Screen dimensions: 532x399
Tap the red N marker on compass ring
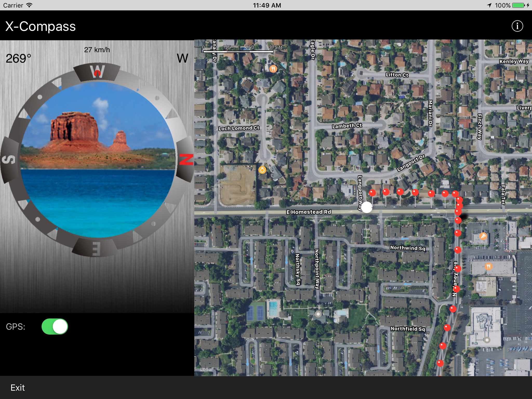[x=186, y=159]
